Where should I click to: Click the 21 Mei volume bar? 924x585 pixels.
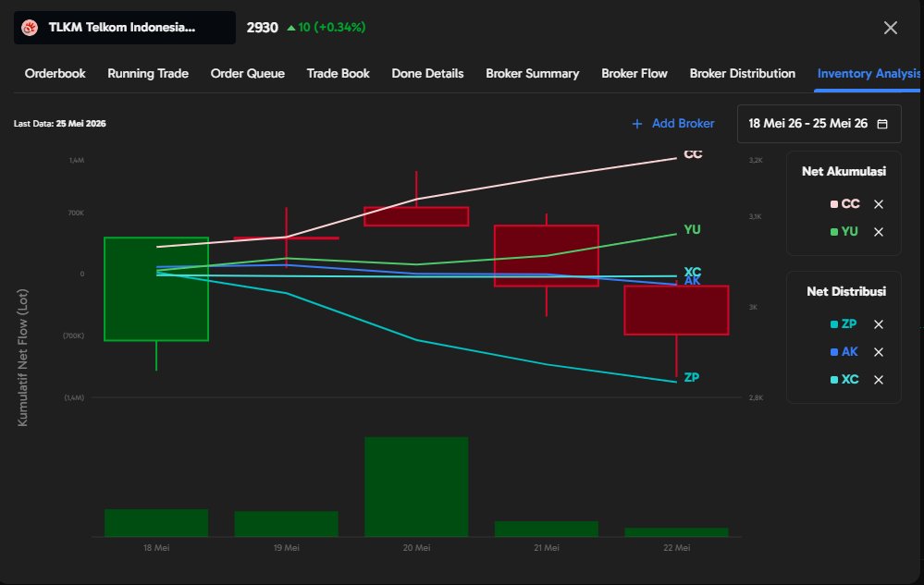547,530
